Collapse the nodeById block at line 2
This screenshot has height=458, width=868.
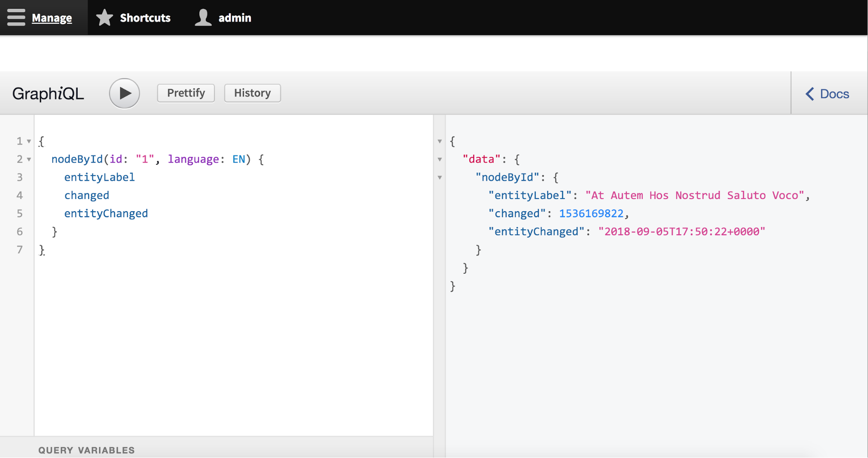click(29, 159)
